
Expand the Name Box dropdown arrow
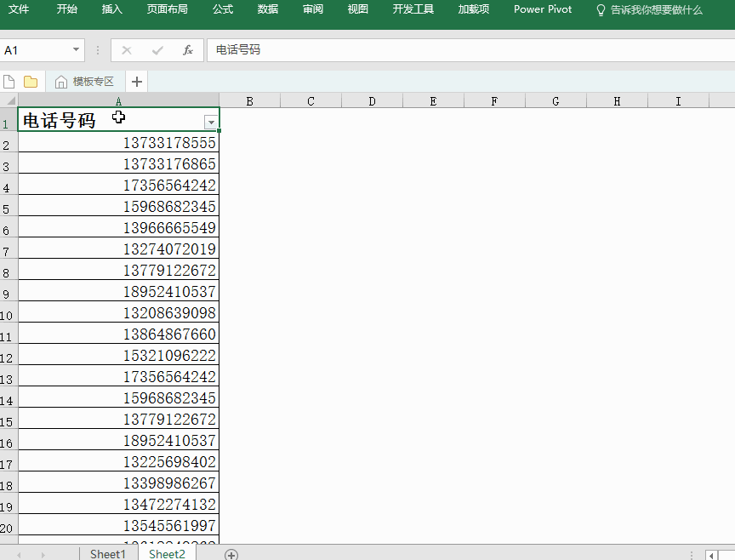click(x=76, y=50)
